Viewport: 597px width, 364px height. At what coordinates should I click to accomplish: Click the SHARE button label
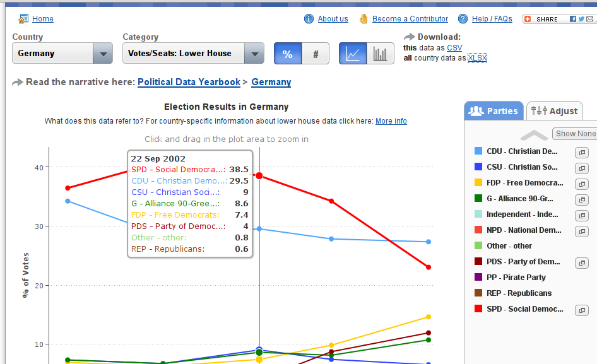[x=547, y=19]
